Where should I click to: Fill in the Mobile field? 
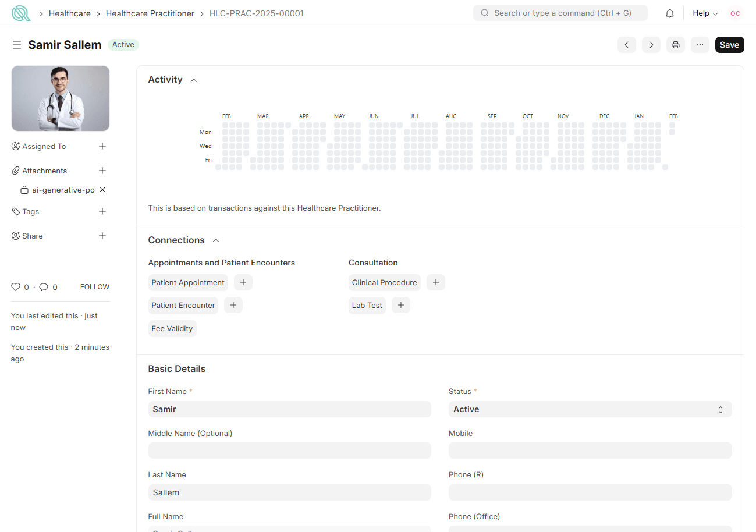tap(590, 451)
